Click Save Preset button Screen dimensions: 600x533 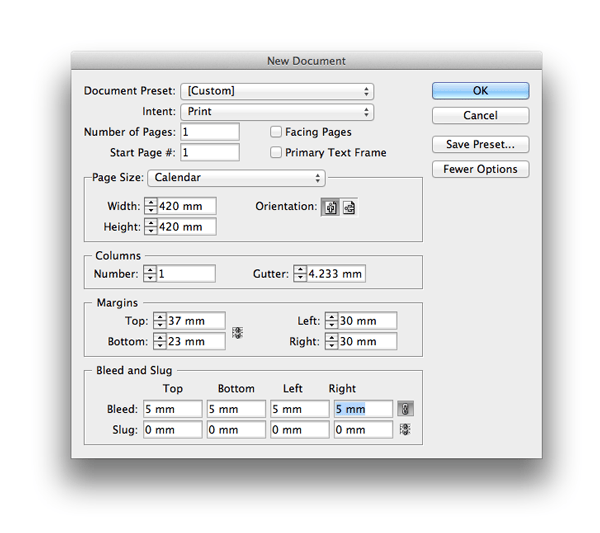click(481, 144)
